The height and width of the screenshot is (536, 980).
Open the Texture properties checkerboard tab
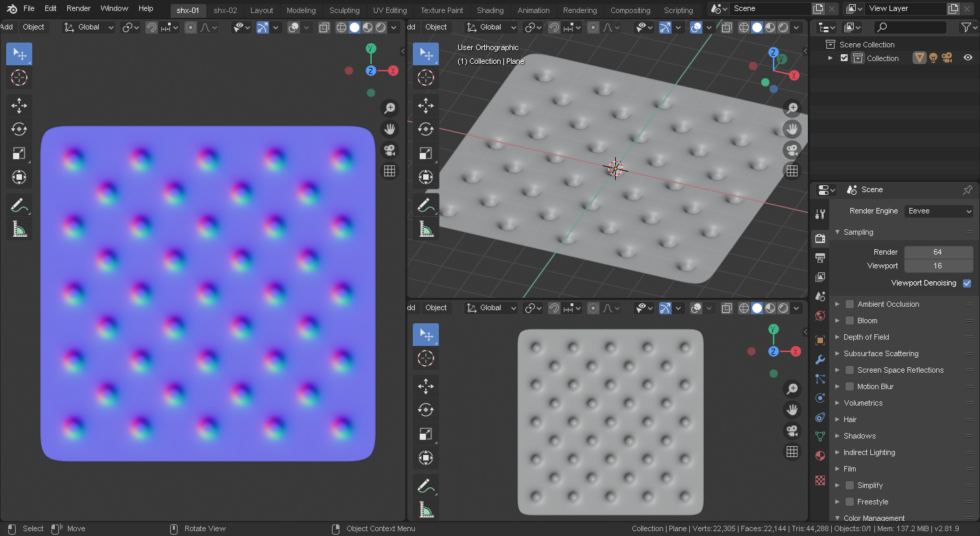tap(820, 480)
